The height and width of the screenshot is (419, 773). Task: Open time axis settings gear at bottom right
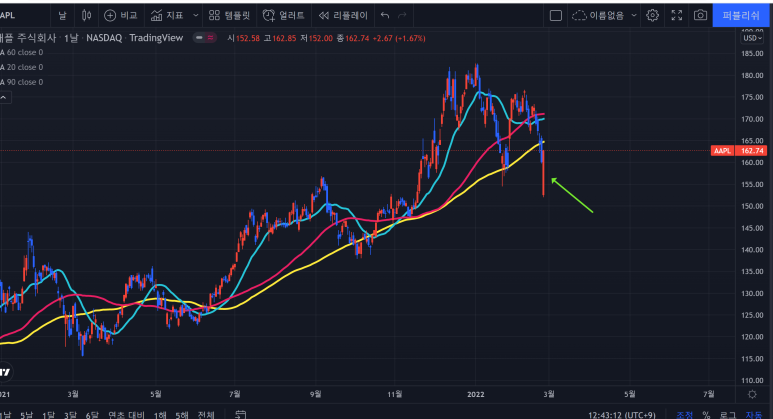tap(752, 394)
